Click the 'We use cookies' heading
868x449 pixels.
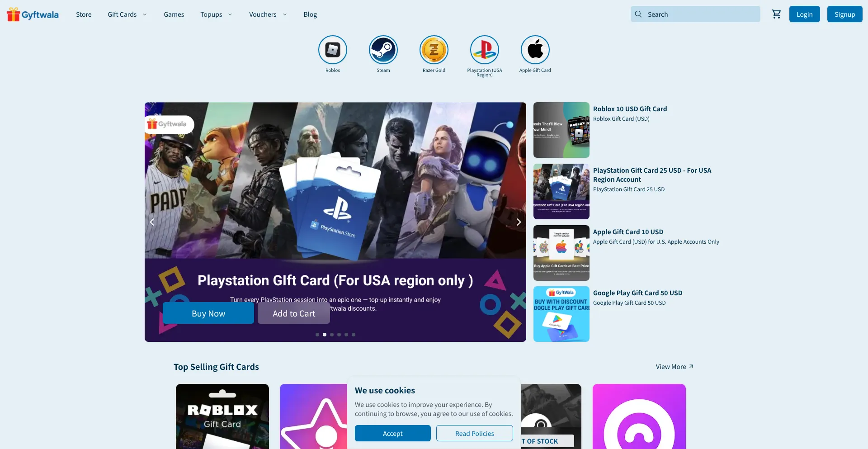coord(385,390)
